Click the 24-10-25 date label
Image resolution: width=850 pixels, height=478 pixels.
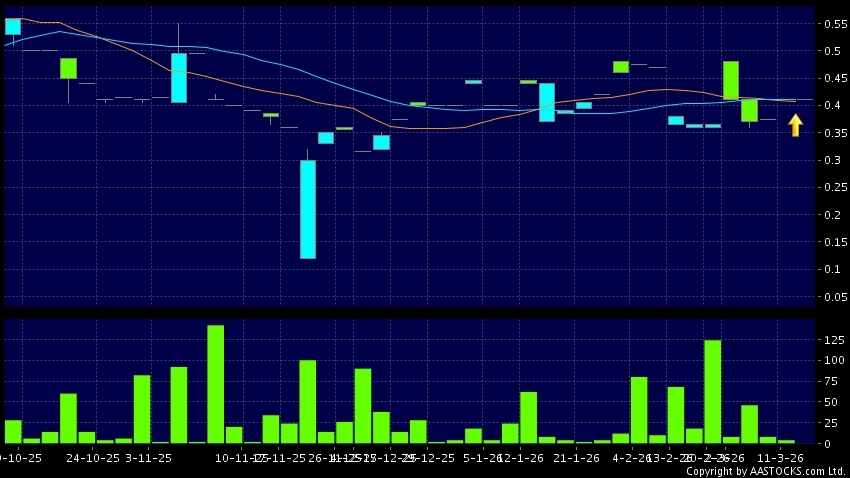94,457
